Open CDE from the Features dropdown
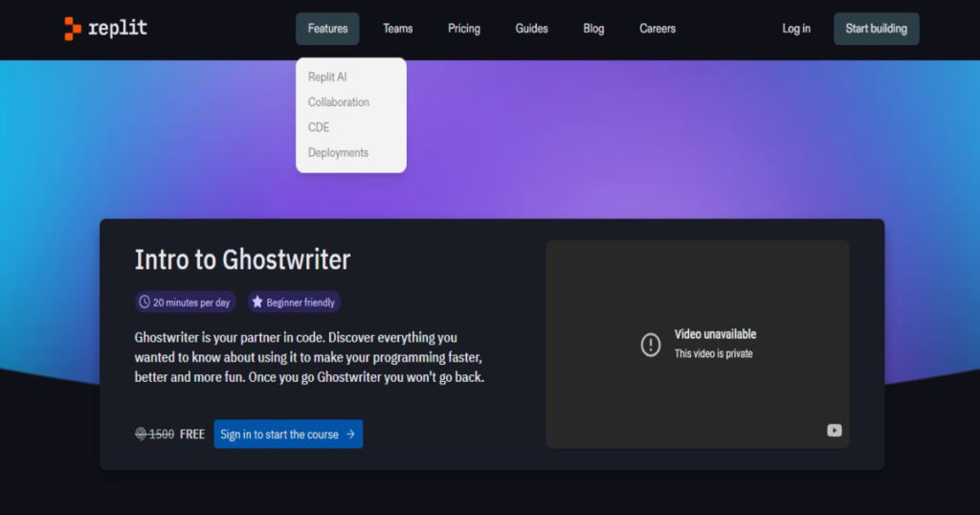The height and width of the screenshot is (515, 980). pos(319,127)
